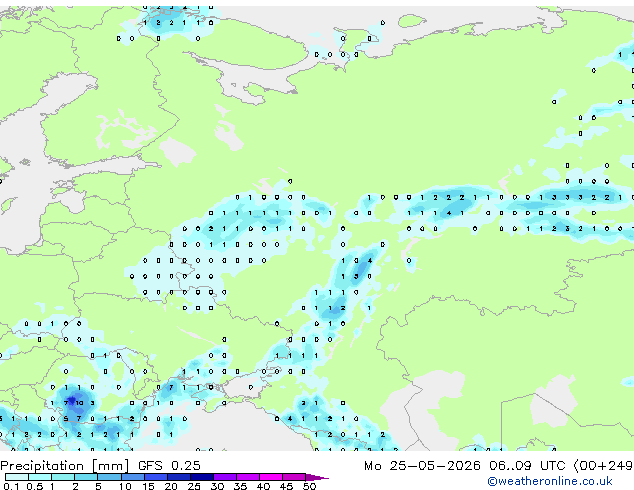The image size is (634, 490).
Task: Click legend tick label '45'
Action: pos(286,486)
